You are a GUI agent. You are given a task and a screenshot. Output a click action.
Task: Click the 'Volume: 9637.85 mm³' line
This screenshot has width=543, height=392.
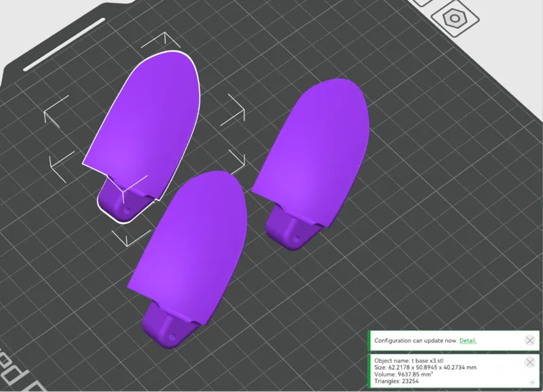pyautogui.click(x=403, y=374)
